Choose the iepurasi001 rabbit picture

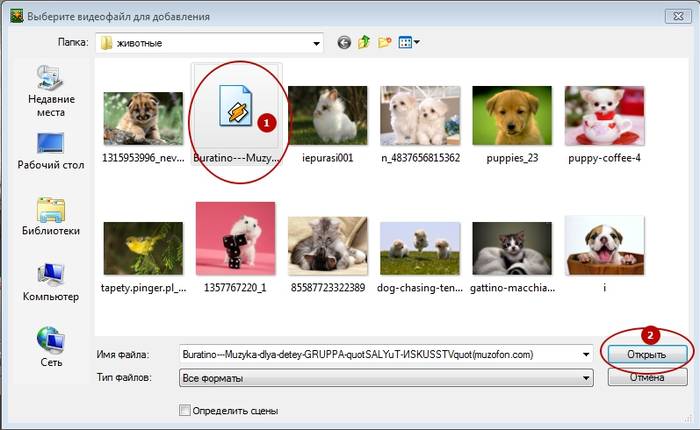(x=329, y=116)
